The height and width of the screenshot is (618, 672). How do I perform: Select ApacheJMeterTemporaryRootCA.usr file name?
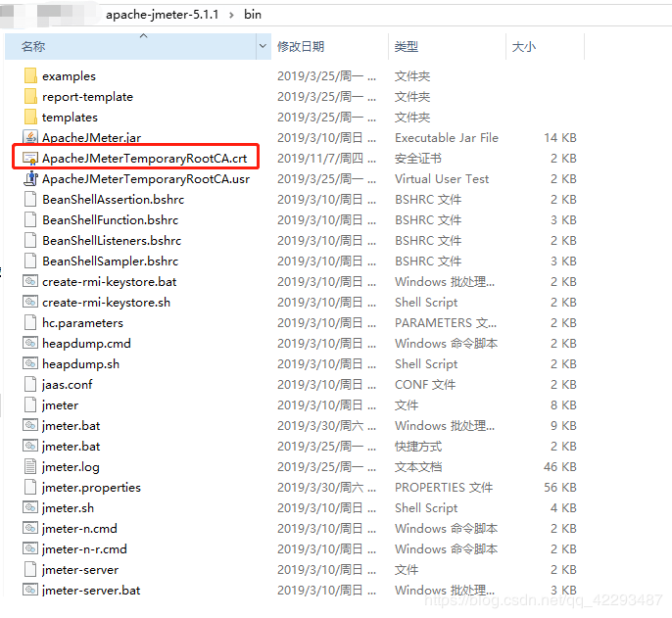click(146, 179)
